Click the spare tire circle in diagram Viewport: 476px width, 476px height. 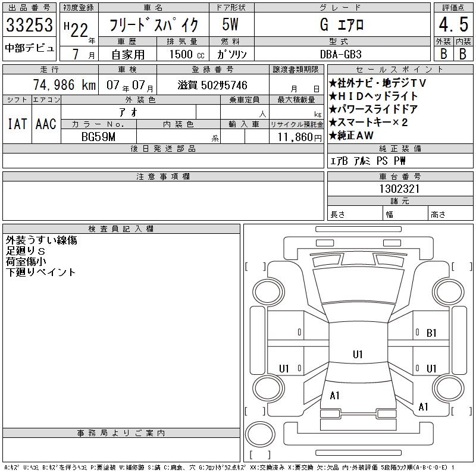click(x=260, y=434)
